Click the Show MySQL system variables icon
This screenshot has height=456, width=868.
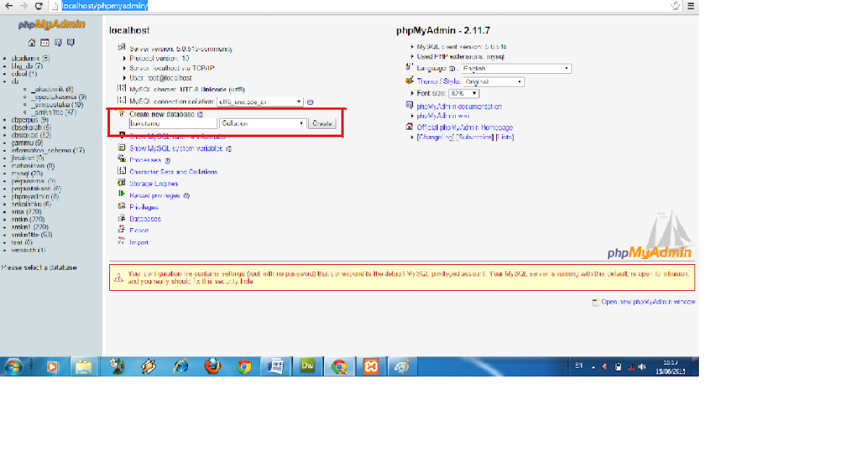pos(122,148)
